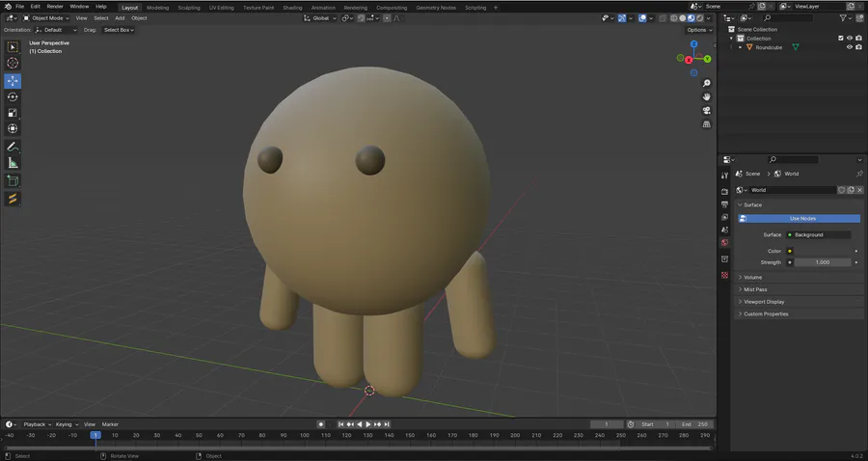Switch to the Geometry Nodes workspace tab
The image size is (868, 461).
click(436, 8)
